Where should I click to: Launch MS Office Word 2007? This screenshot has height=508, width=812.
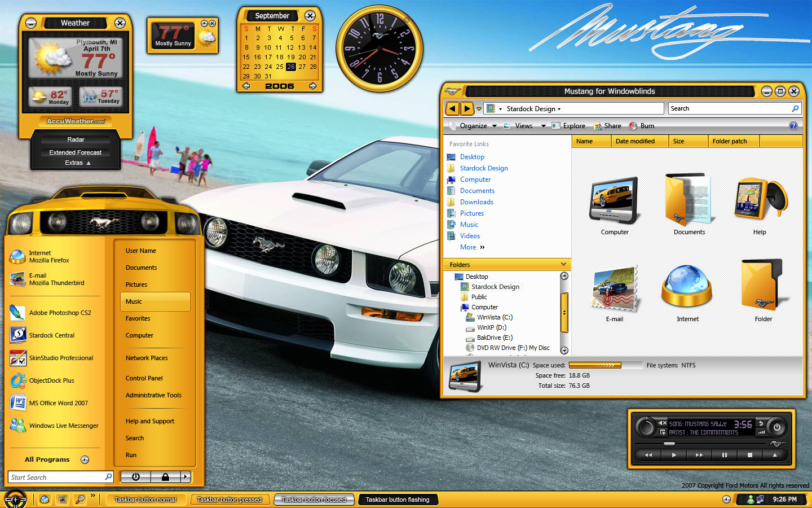(49, 403)
